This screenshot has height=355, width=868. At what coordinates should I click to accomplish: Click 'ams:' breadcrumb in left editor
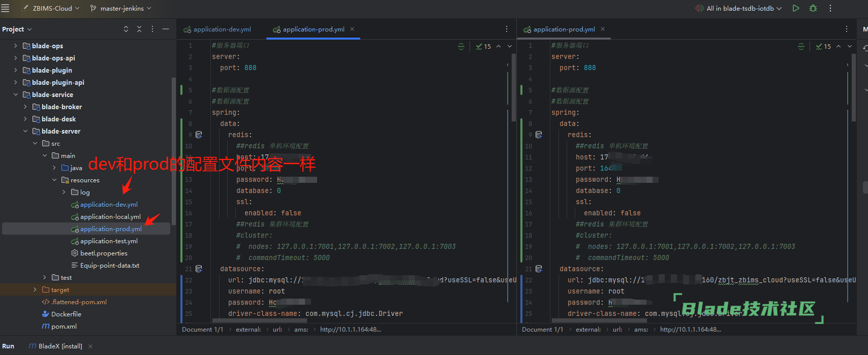301,330
